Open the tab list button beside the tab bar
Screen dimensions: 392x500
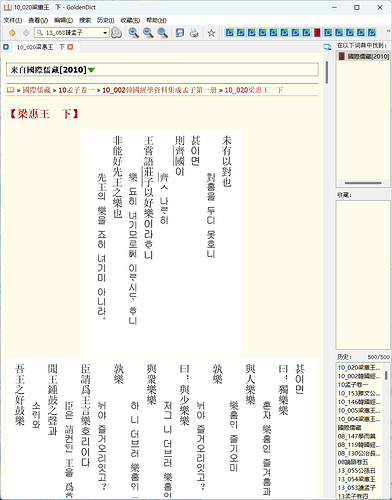pyautogui.click(x=327, y=47)
